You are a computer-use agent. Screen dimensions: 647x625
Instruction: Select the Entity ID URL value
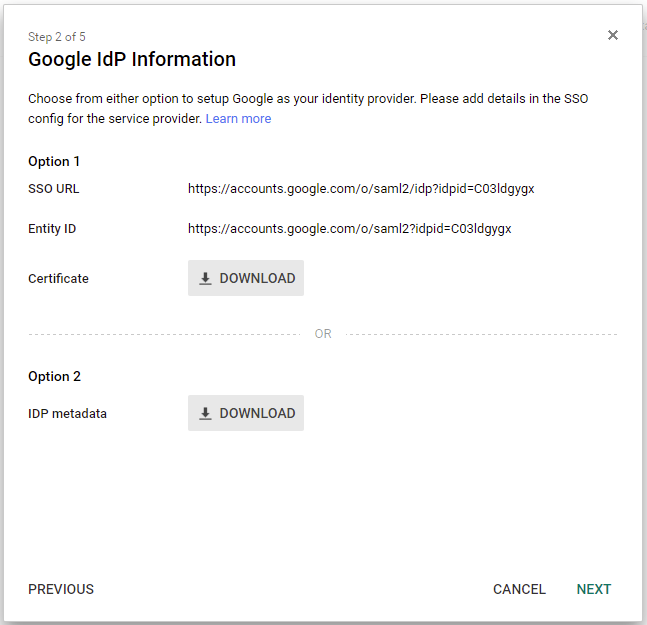[x=349, y=229]
